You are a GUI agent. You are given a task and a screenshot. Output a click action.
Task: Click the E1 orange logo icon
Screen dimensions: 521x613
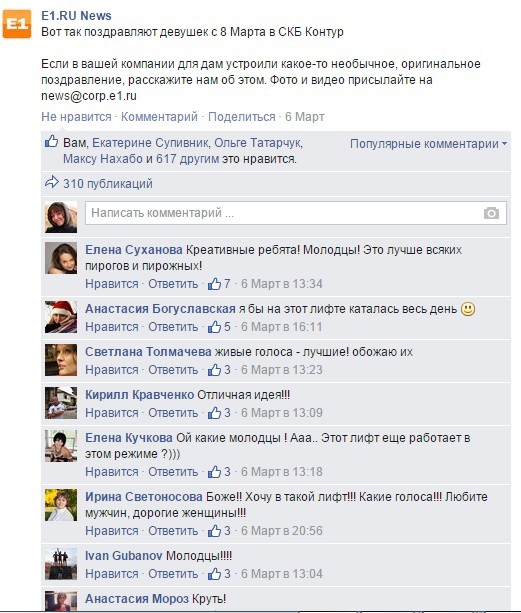(x=17, y=24)
